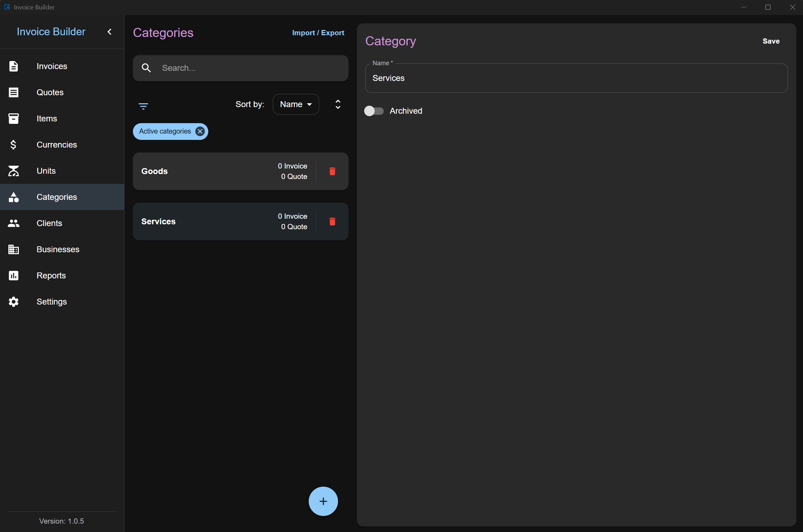Go to Items in sidebar
Screen dimensions: 803x532
pyautogui.click(x=62, y=118)
